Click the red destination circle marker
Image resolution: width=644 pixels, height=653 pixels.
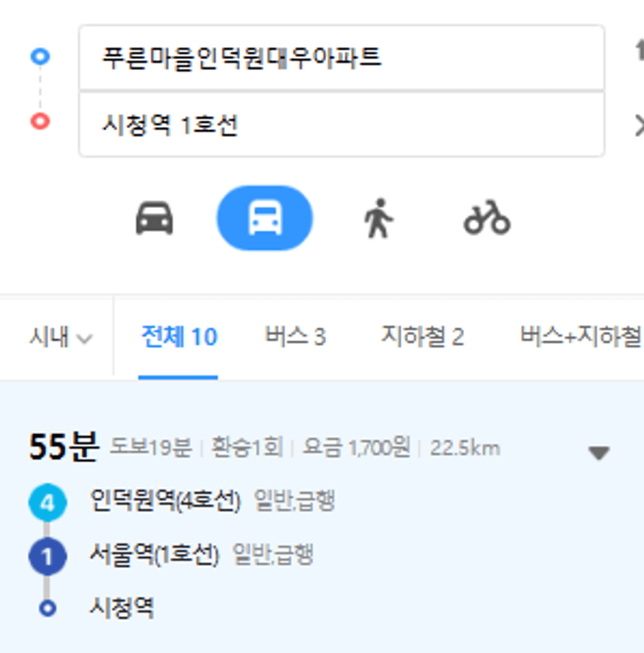40,122
